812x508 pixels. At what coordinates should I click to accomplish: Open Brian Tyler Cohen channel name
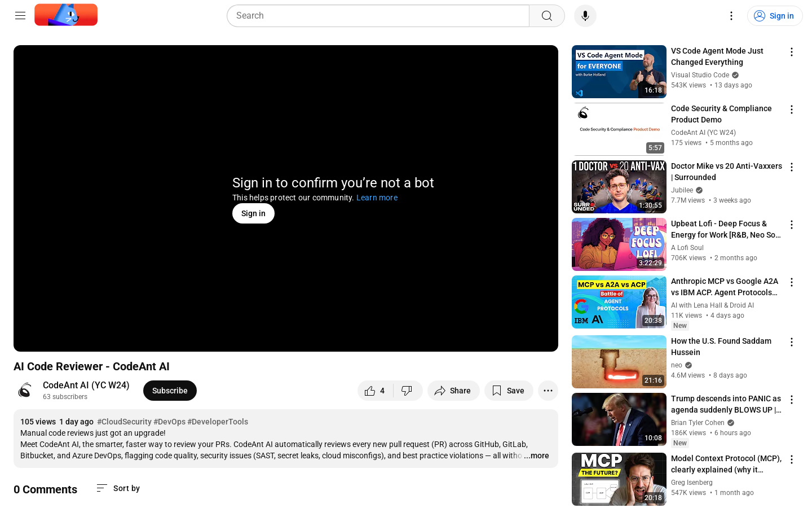pyautogui.click(x=698, y=423)
